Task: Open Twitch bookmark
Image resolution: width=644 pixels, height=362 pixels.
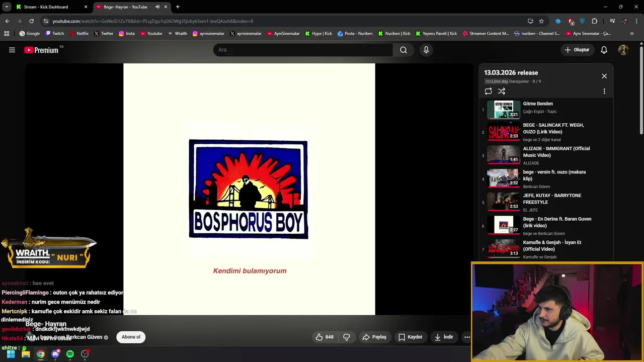Action: click(x=55, y=34)
